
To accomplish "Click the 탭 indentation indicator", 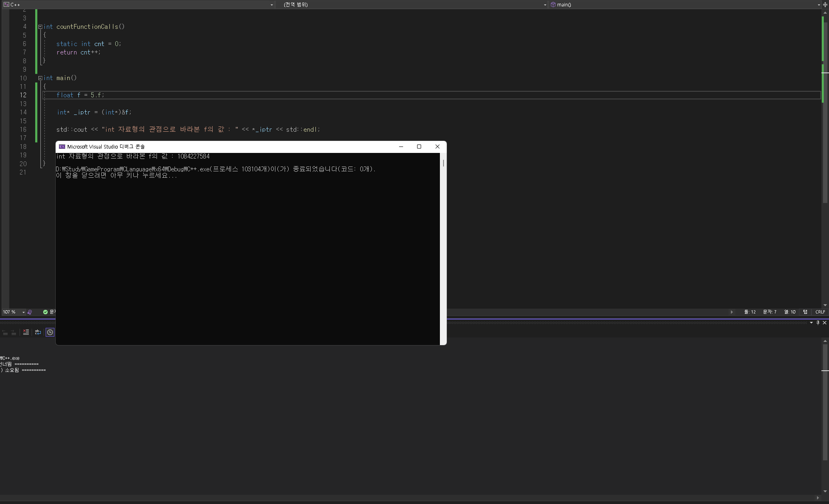I will point(805,312).
